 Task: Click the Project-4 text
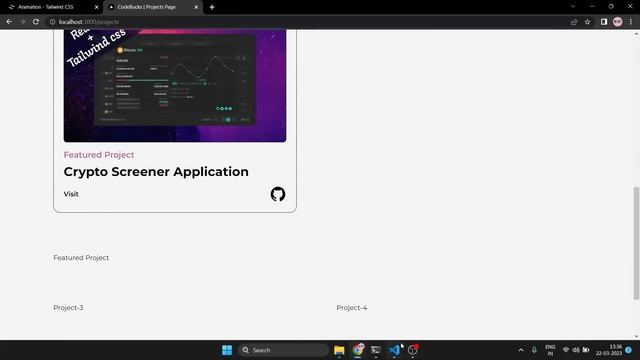point(351,307)
